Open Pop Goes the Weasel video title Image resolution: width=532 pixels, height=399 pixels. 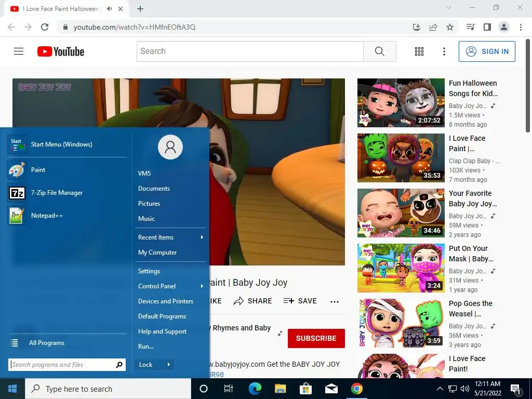point(471,309)
